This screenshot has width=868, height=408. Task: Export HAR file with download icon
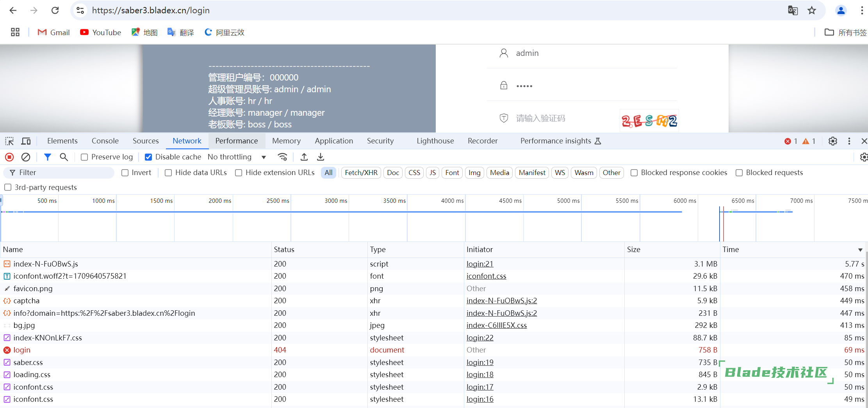click(x=321, y=157)
